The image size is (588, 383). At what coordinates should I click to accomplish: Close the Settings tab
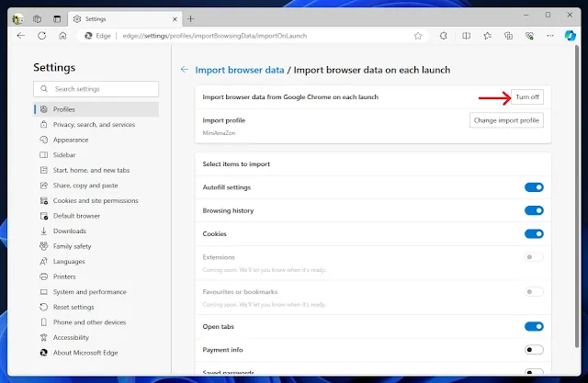(175, 19)
